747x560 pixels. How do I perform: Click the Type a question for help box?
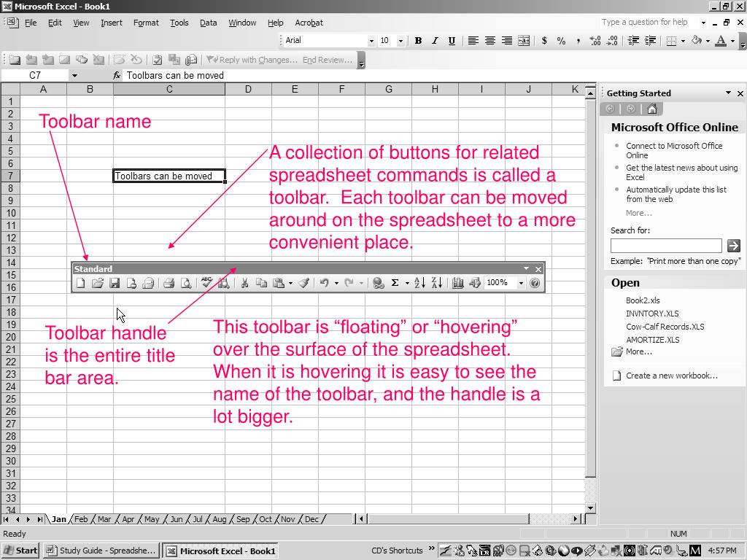[x=649, y=23]
